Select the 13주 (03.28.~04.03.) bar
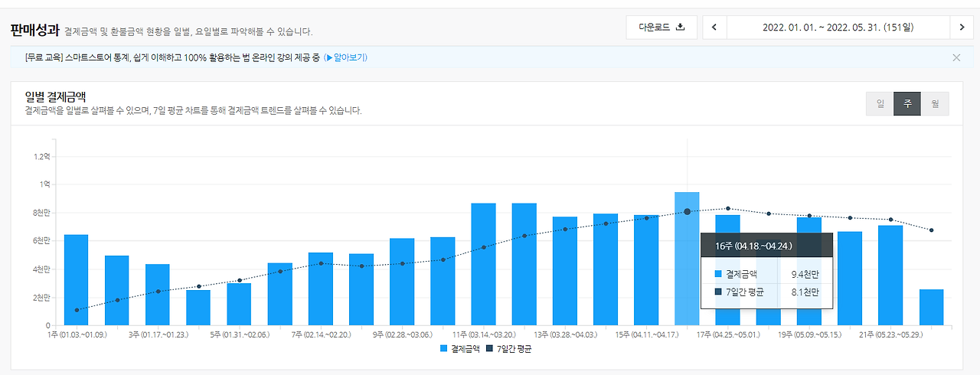This screenshot has width=980, height=375. pyautogui.click(x=564, y=271)
